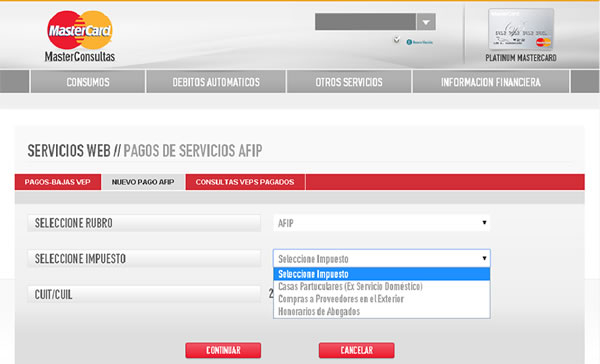
Task: Select the NUEVO PAGO AFIP tab
Action: coord(143,182)
